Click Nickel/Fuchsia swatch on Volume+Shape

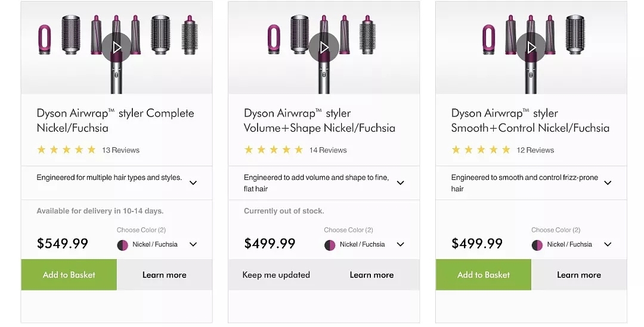click(330, 245)
